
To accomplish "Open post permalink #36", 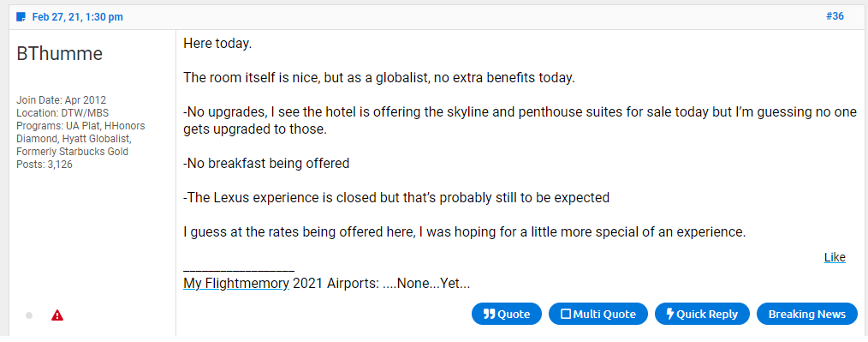I will pyautogui.click(x=835, y=16).
